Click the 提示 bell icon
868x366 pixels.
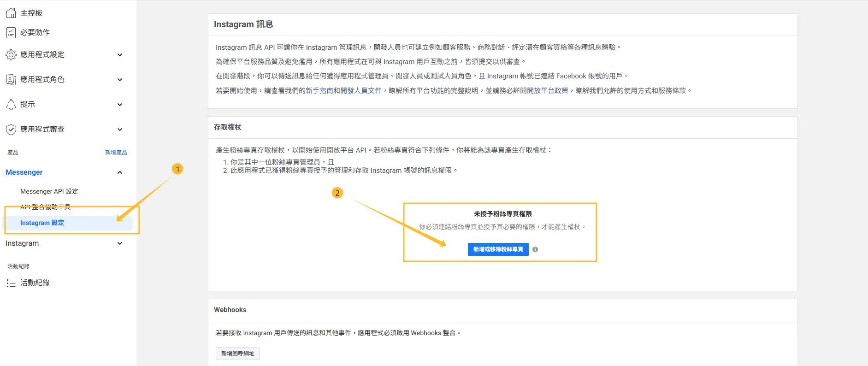11,105
